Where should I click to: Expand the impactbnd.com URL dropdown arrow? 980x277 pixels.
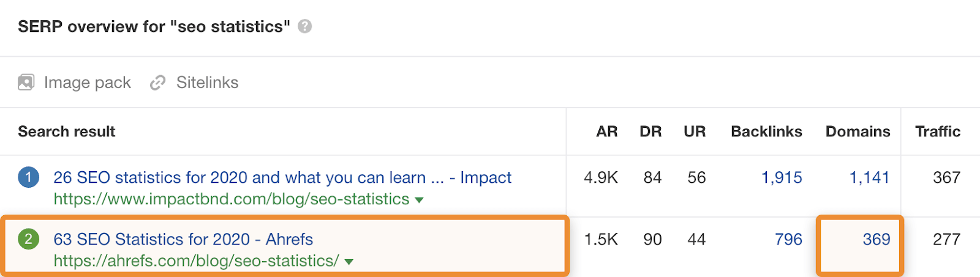(x=419, y=200)
